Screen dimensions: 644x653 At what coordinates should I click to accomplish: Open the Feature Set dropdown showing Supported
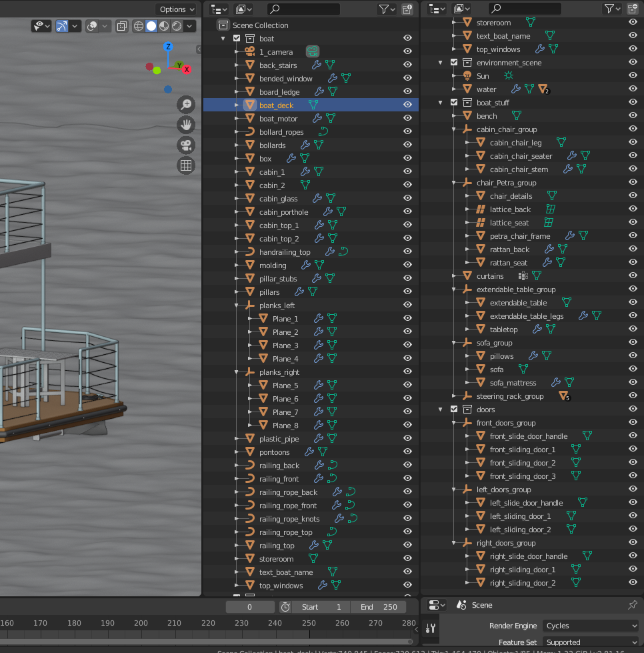click(590, 642)
